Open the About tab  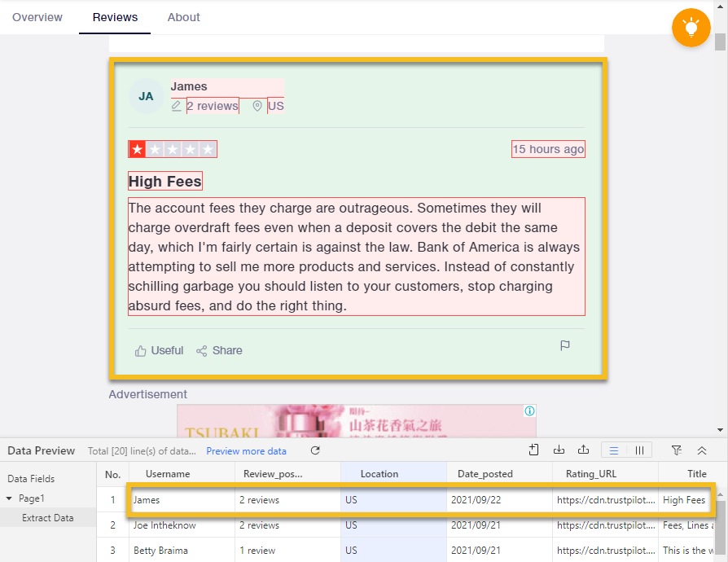click(183, 17)
